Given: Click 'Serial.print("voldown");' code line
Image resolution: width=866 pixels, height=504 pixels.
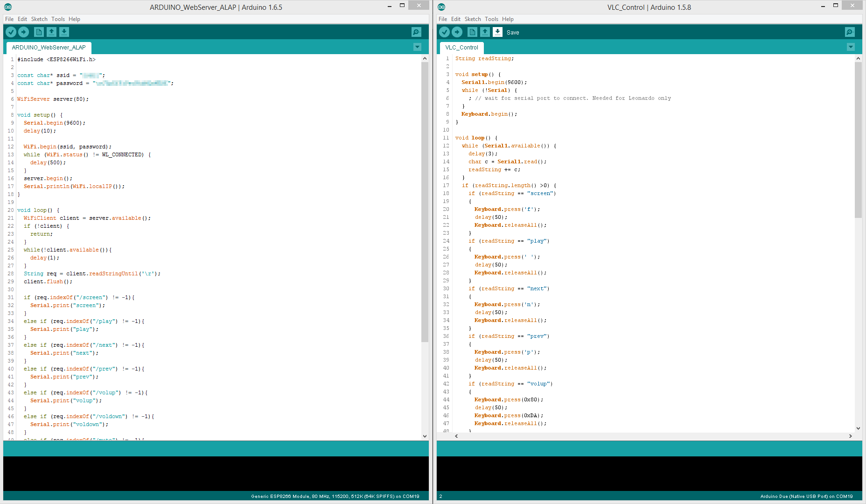Looking at the screenshot, I should coord(69,425).
